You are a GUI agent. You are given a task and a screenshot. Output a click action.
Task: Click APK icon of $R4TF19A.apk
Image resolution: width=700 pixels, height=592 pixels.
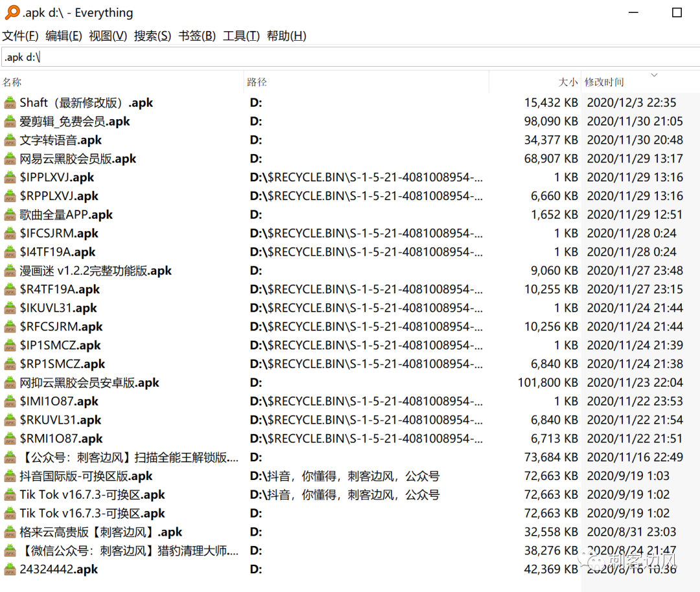click(x=10, y=290)
